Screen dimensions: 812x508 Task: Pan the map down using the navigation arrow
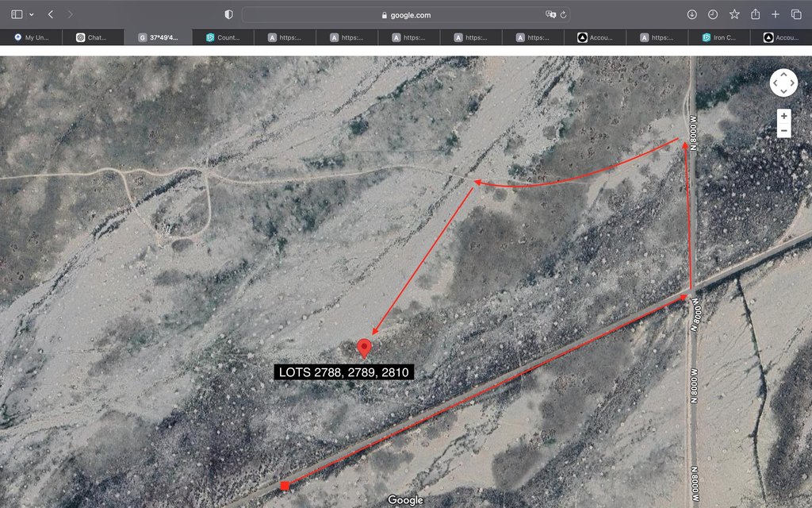click(x=783, y=91)
